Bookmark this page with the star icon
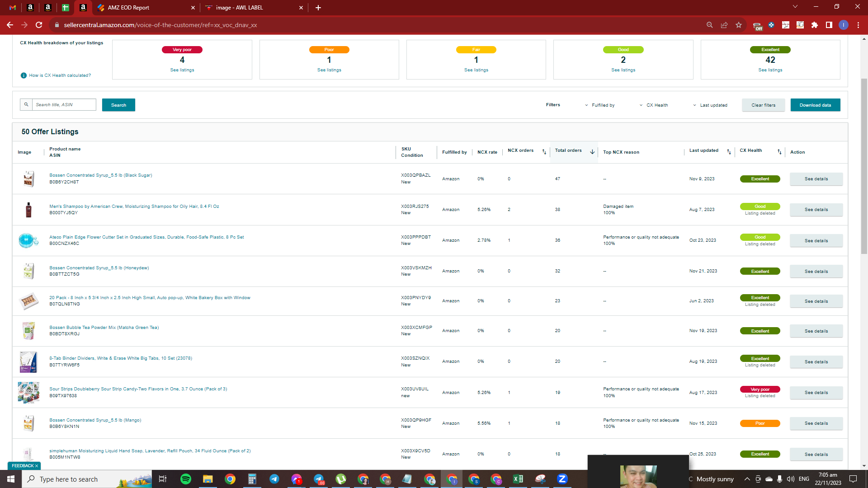 739,25
